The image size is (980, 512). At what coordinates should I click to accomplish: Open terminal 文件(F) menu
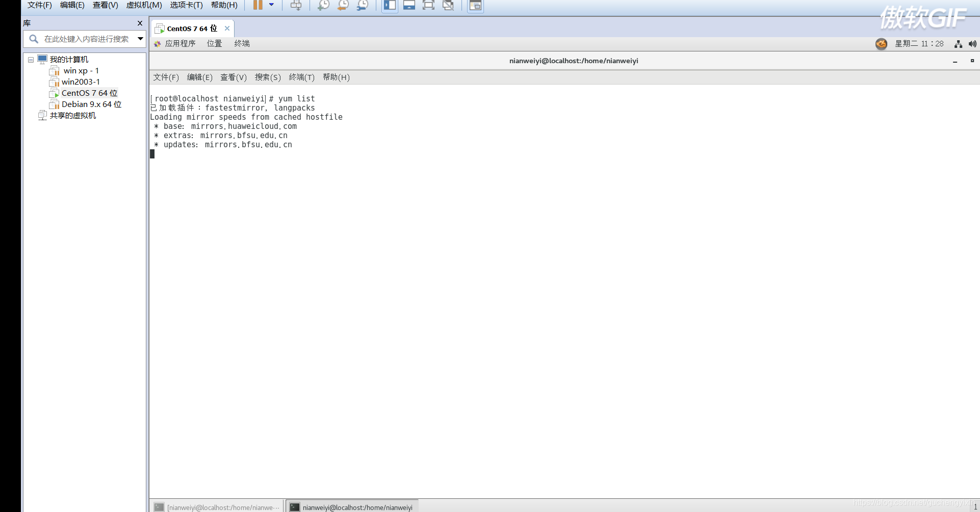(x=166, y=77)
